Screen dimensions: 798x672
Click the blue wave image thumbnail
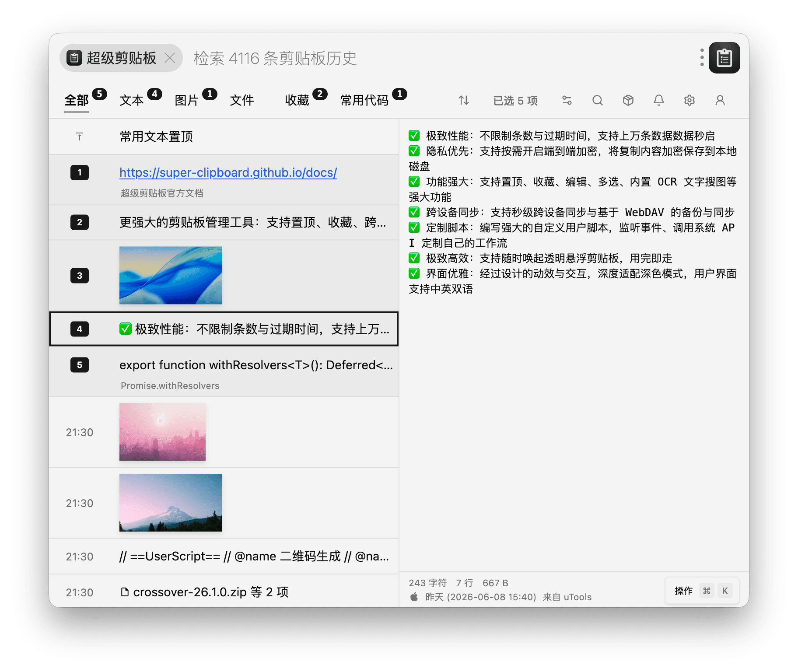[x=171, y=275]
